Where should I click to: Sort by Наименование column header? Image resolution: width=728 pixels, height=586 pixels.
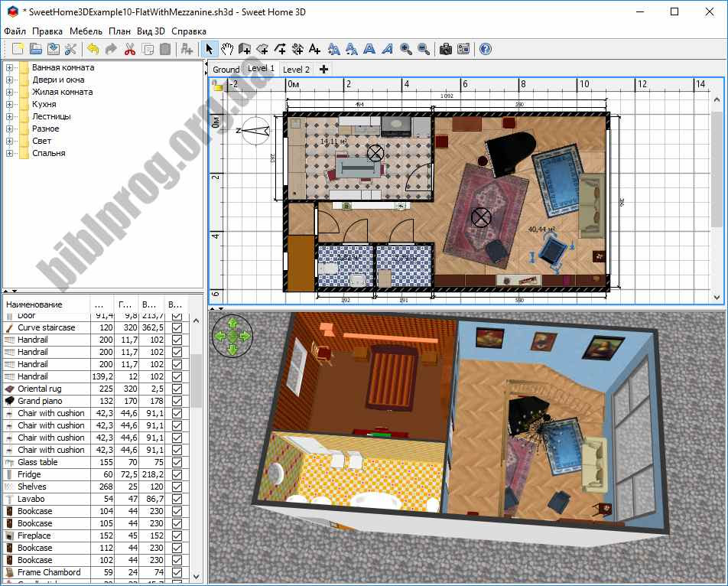[x=46, y=304]
